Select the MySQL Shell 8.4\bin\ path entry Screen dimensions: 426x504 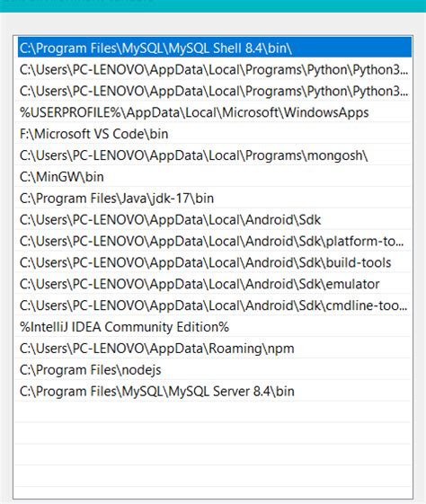(x=215, y=48)
